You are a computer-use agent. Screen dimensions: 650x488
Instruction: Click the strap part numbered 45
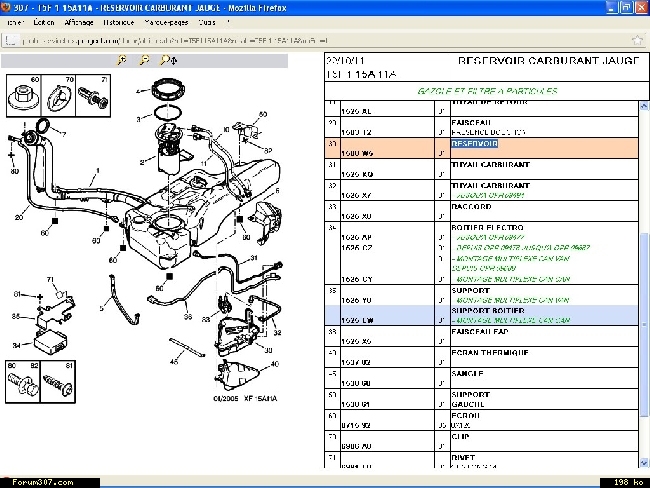point(187,347)
